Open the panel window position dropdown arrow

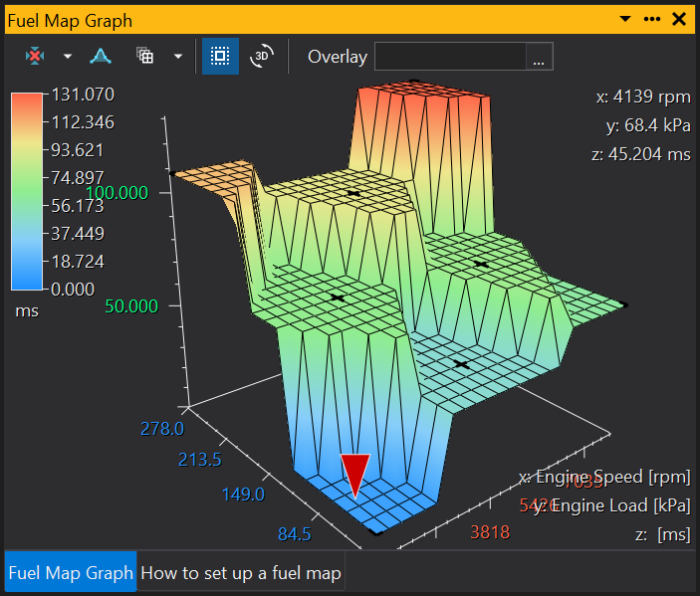625,19
